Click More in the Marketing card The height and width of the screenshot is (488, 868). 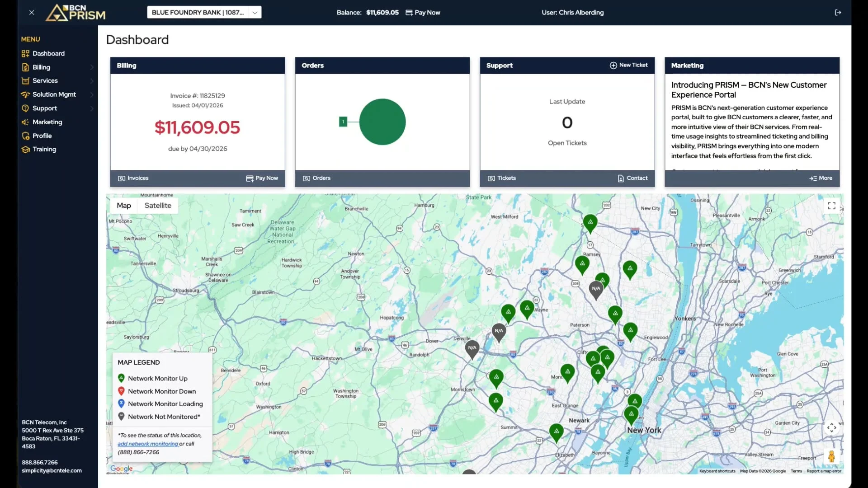click(x=821, y=178)
